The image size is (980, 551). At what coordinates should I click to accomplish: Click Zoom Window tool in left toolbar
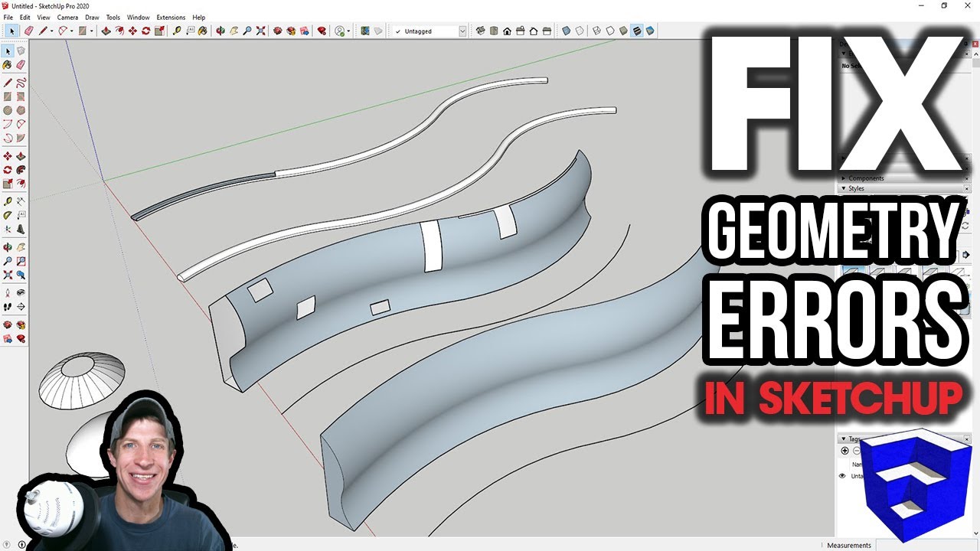[x=21, y=261]
